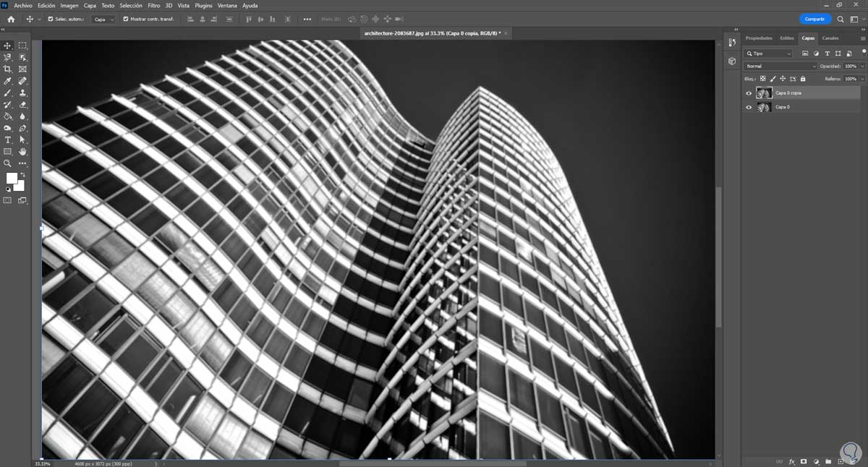Select the Crop tool
Screen dimensions: 868x467
(8, 69)
